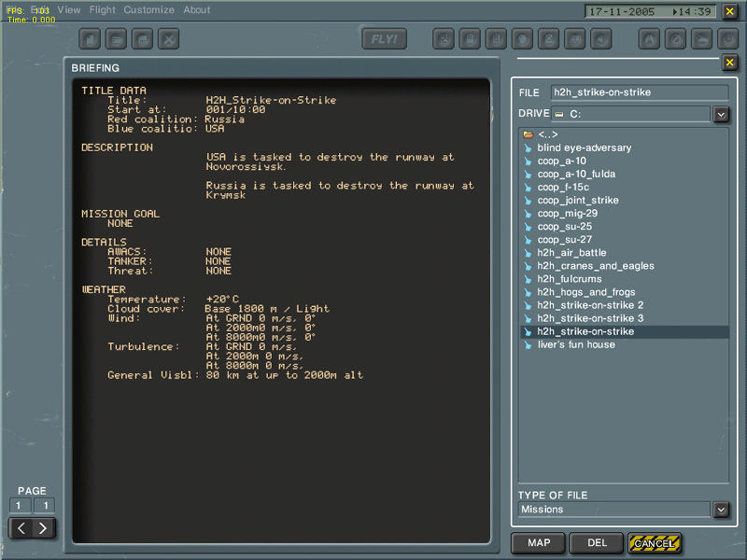Screen dimensions: 747x560
Task: Expand the TYPE OF FILE dropdown arrow
Action: click(x=721, y=510)
